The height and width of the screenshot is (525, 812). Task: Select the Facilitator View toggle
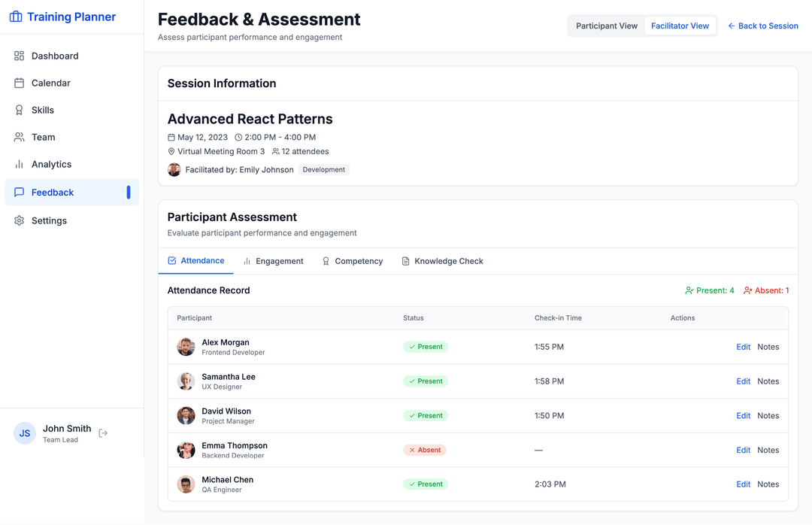click(x=680, y=26)
